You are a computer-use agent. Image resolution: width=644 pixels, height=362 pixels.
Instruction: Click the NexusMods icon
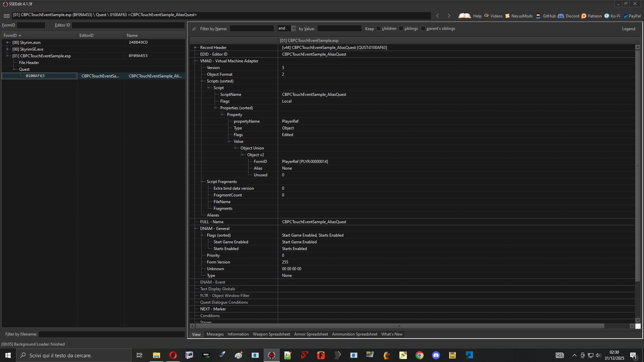point(507,16)
